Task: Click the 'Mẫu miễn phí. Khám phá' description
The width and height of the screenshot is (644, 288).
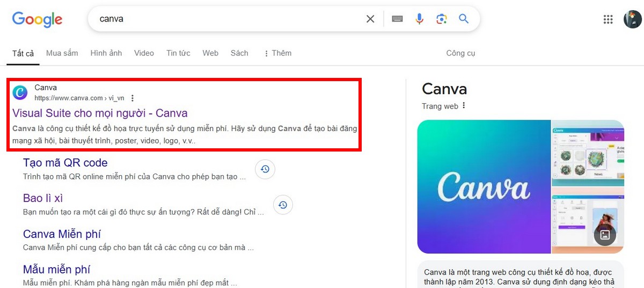Action: coord(130,283)
